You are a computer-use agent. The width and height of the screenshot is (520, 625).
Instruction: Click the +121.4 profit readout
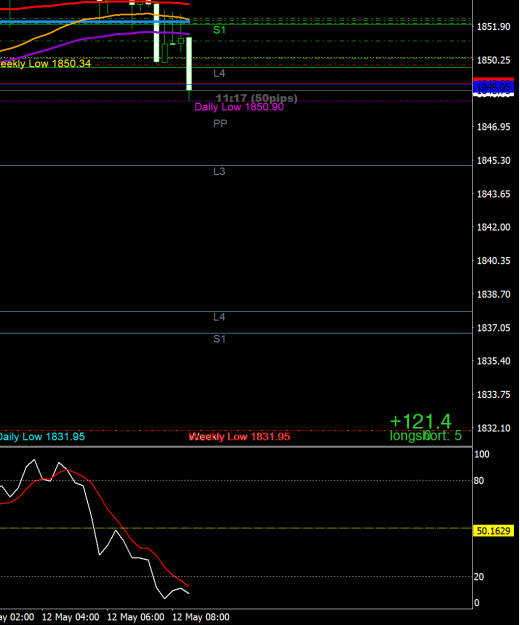pyautogui.click(x=421, y=421)
